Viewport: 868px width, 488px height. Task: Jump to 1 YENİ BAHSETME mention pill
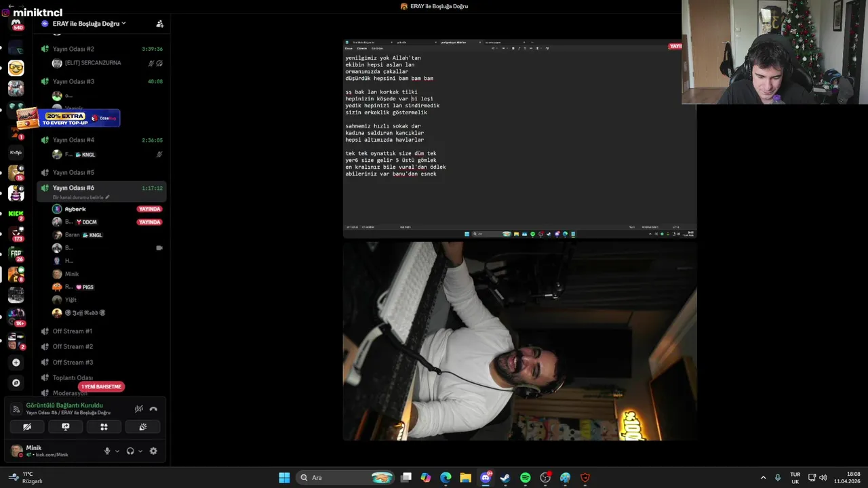(102, 387)
